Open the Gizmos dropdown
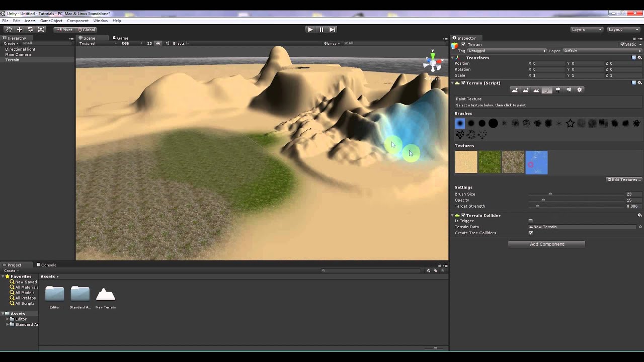644x362 pixels. pyautogui.click(x=332, y=43)
